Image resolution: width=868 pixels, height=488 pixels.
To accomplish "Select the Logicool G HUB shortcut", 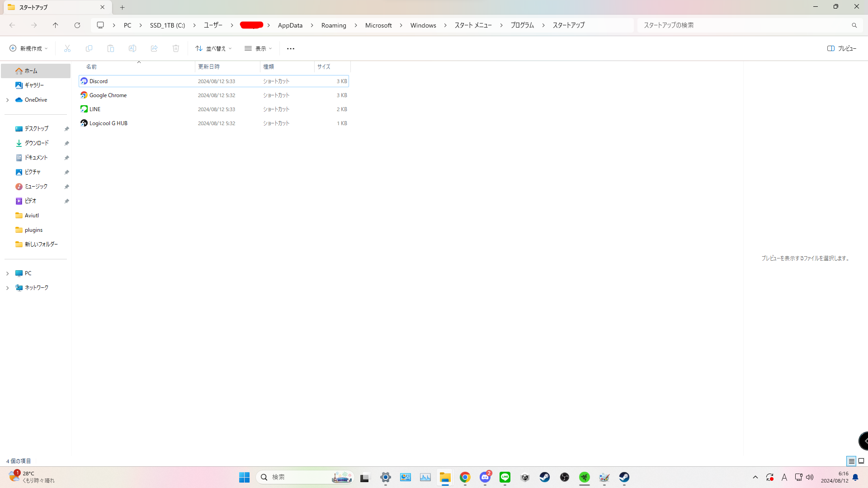I will click(x=108, y=123).
